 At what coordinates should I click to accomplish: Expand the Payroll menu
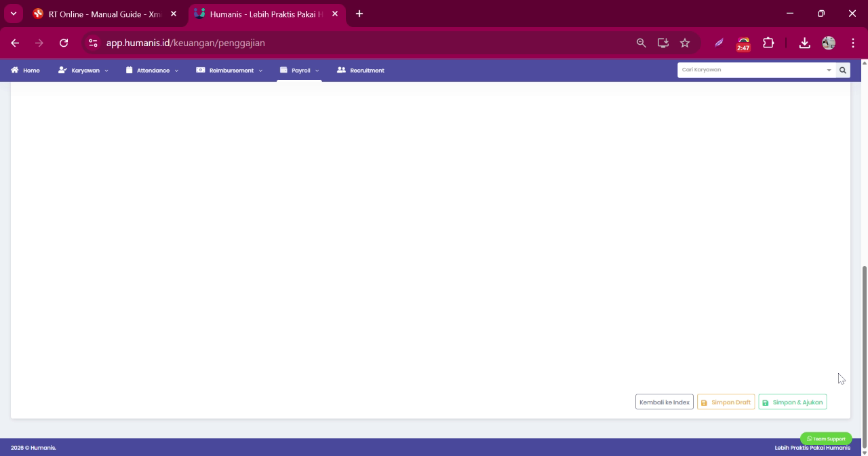click(x=299, y=70)
